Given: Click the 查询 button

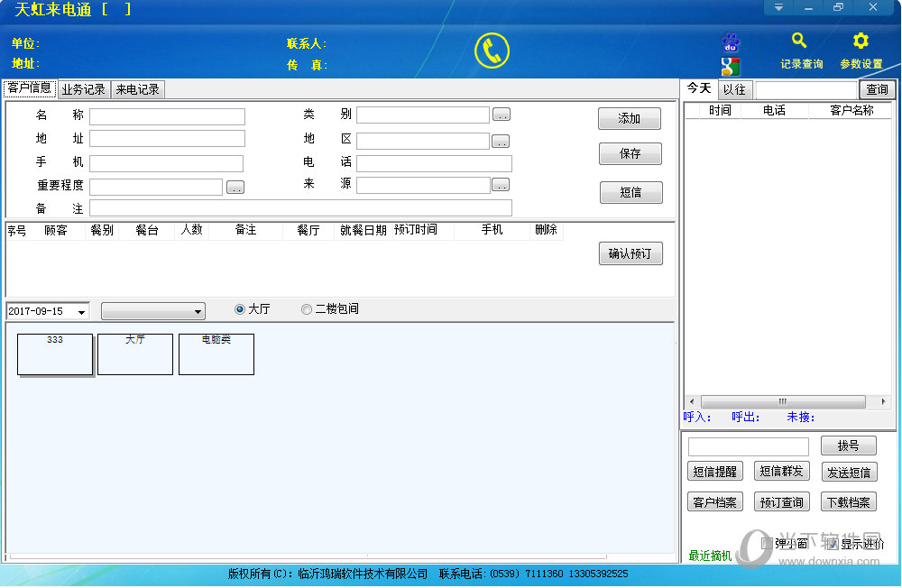Looking at the screenshot, I should tap(878, 89).
